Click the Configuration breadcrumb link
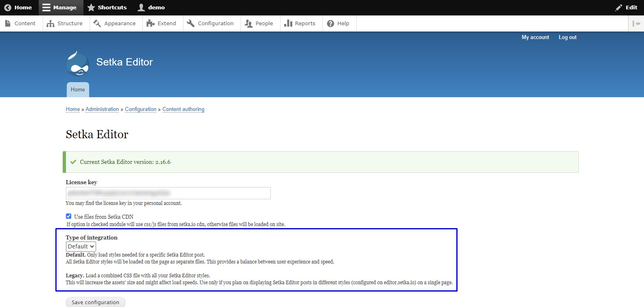Viewport: 644px width, 307px height. pyautogui.click(x=141, y=109)
